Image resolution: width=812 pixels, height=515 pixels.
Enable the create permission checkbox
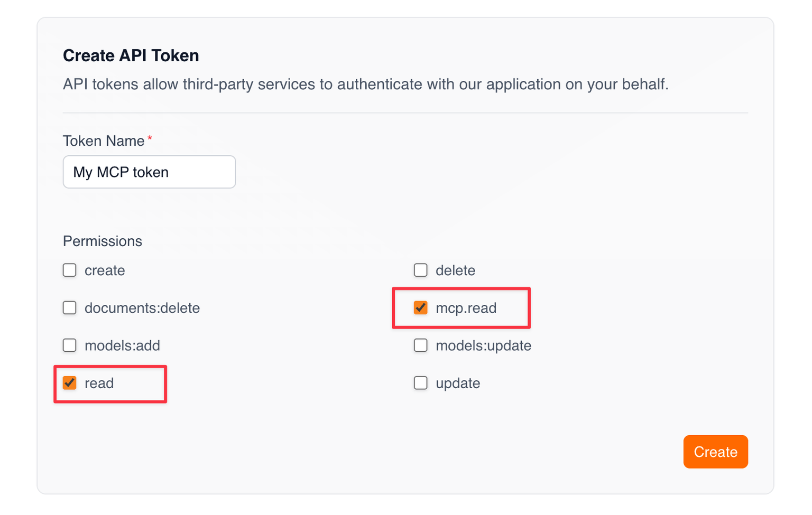(x=69, y=270)
